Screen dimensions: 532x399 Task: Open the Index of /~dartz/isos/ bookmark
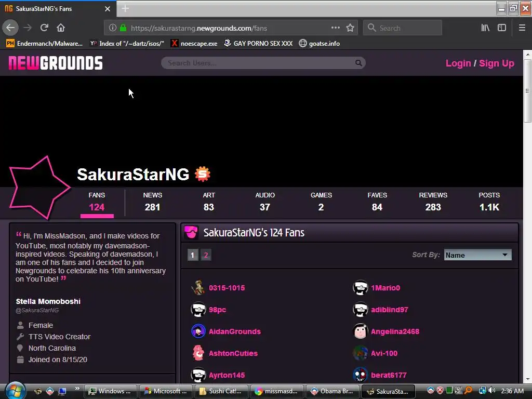point(127,44)
